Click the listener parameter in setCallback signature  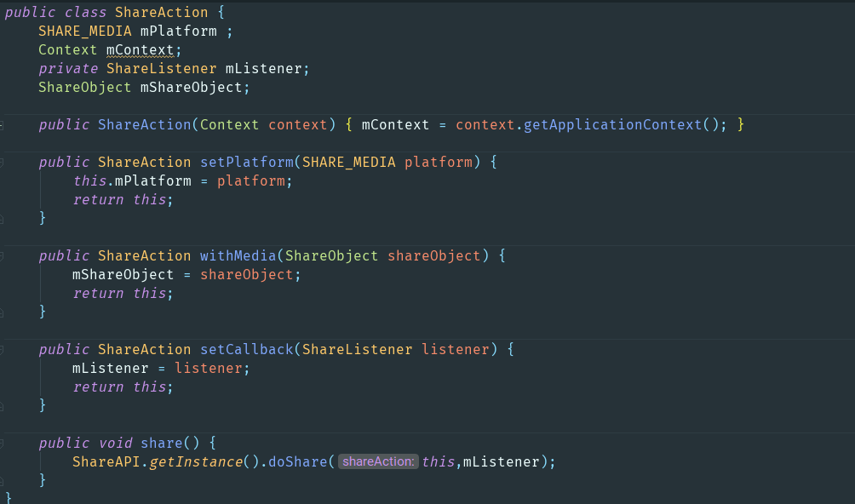[x=456, y=350]
